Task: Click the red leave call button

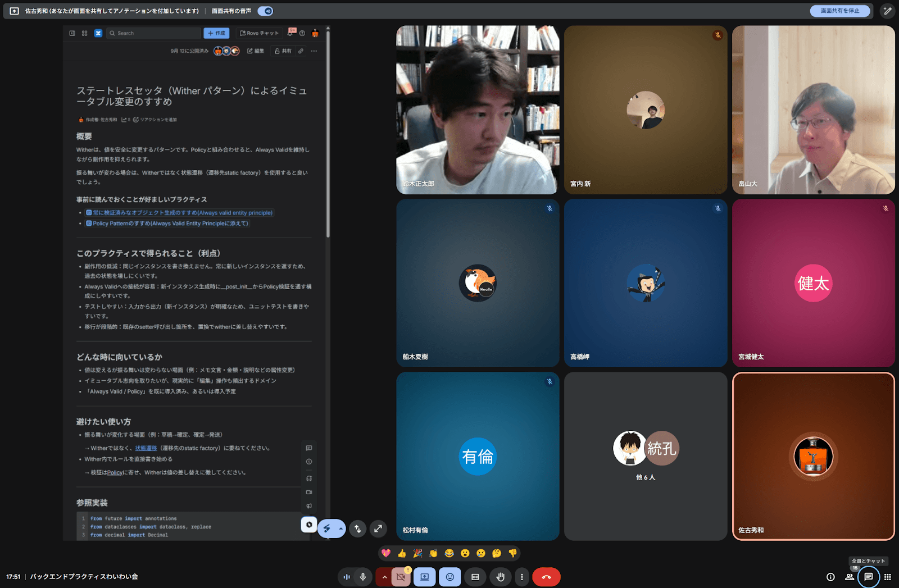Action: (x=546, y=577)
